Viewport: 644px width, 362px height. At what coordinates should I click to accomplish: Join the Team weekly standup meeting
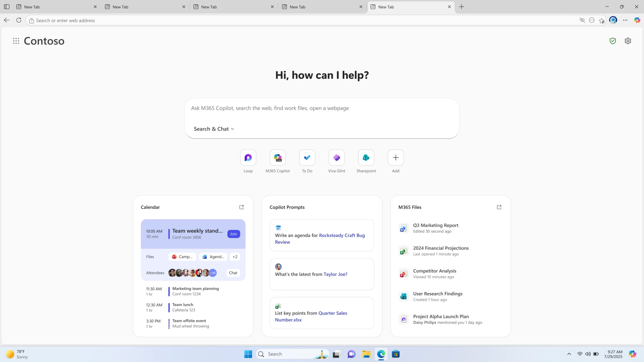233,234
